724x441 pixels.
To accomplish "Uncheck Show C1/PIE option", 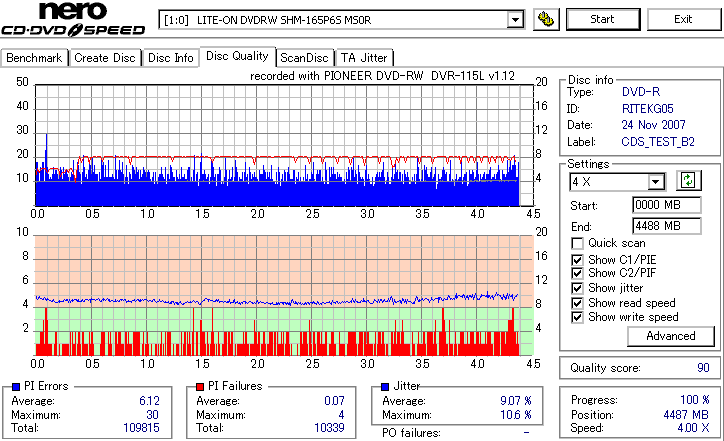I will (x=577, y=260).
